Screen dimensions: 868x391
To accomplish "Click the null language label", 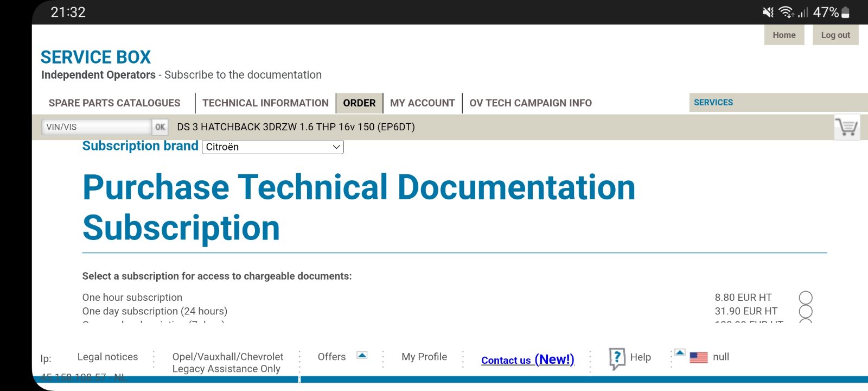I will pyautogui.click(x=721, y=357).
